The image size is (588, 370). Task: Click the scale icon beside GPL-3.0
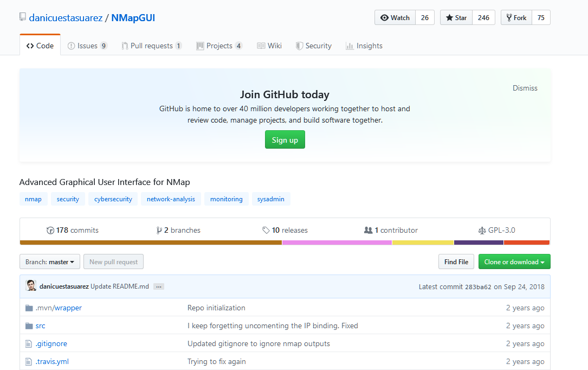(482, 231)
